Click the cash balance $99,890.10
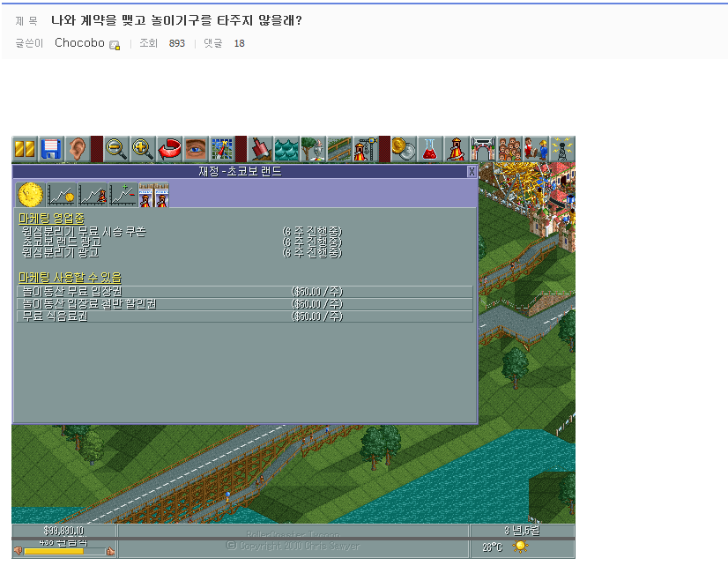Screen dimensions: 728x573 [64, 531]
